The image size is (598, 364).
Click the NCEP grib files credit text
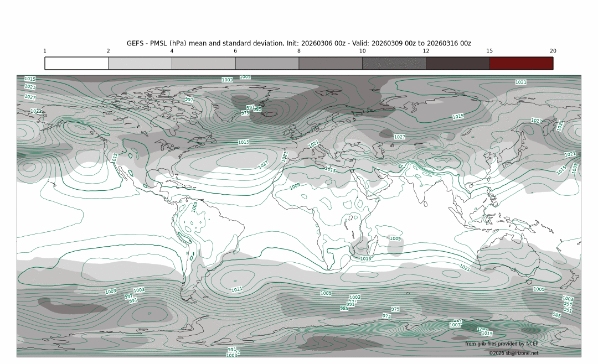click(x=501, y=344)
